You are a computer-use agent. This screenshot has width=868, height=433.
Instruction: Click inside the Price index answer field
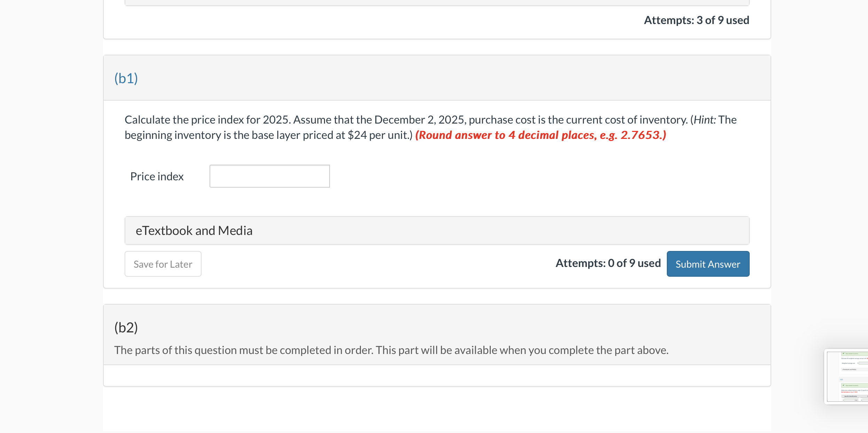click(x=269, y=176)
